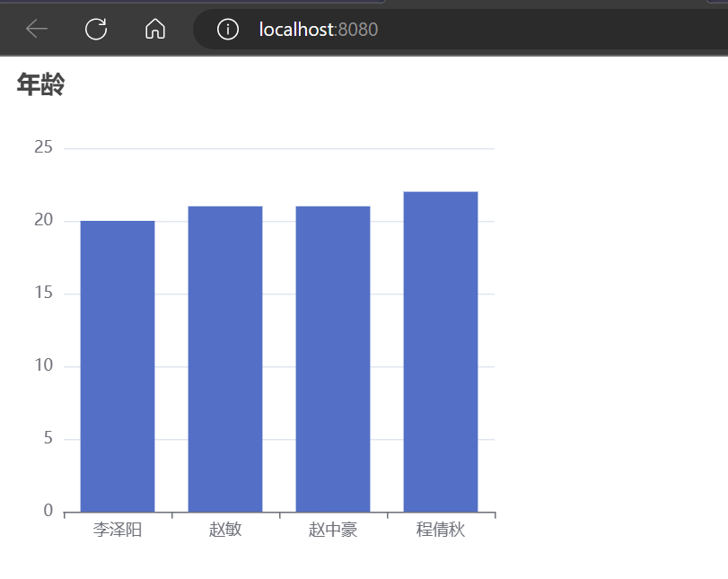The height and width of the screenshot is (579, 728).
Task: Pick the tallest bar, 程倩秋
Action: (x=441, y=352)
